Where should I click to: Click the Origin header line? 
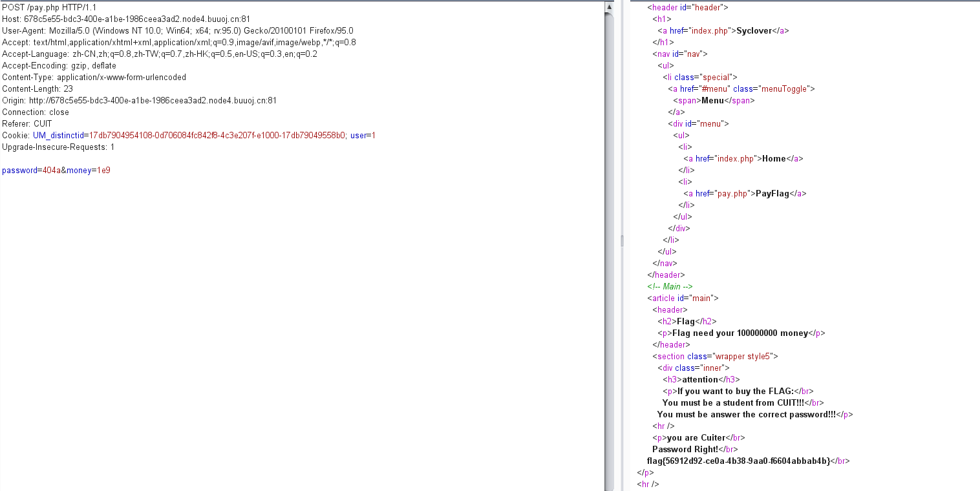(140, 101)
